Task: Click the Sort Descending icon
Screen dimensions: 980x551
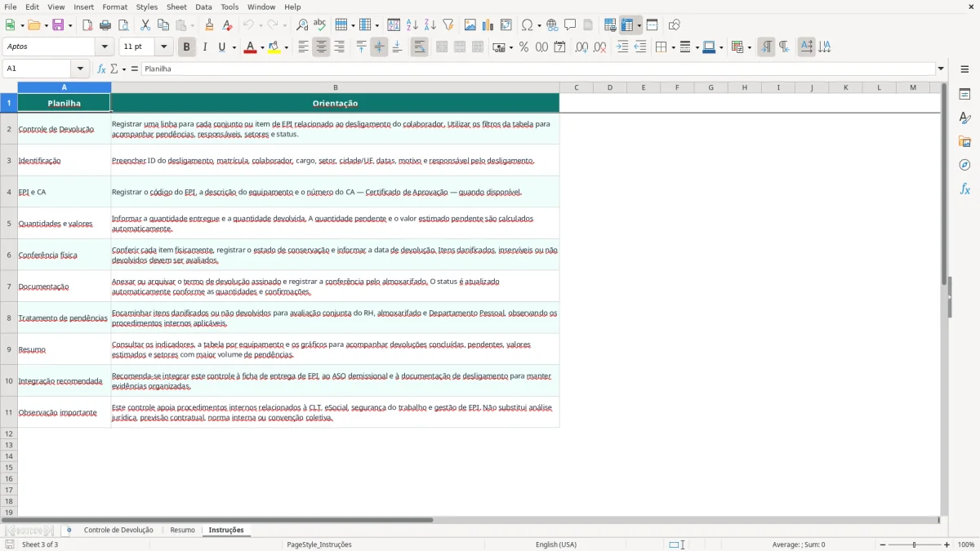Action: (x=430, y=25)
